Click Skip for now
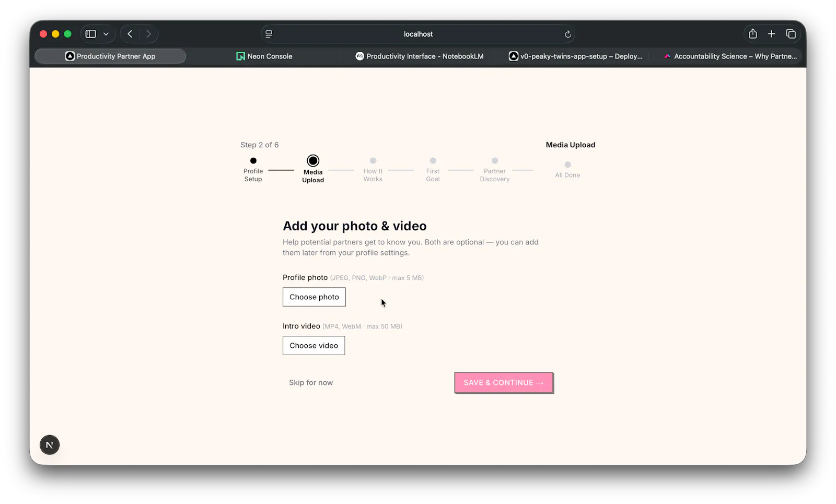This screenshot has width=836, height=504. click(x=311, y=383)
